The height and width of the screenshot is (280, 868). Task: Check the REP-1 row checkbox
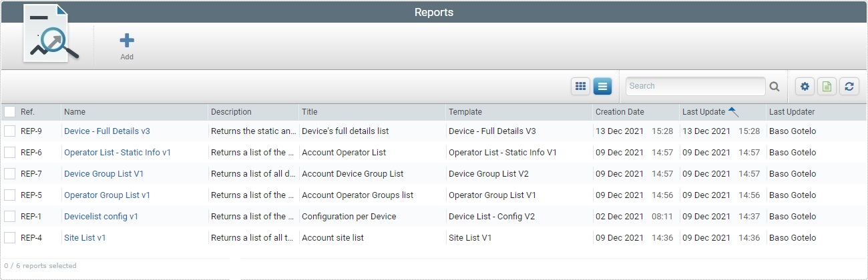(9, 217)
